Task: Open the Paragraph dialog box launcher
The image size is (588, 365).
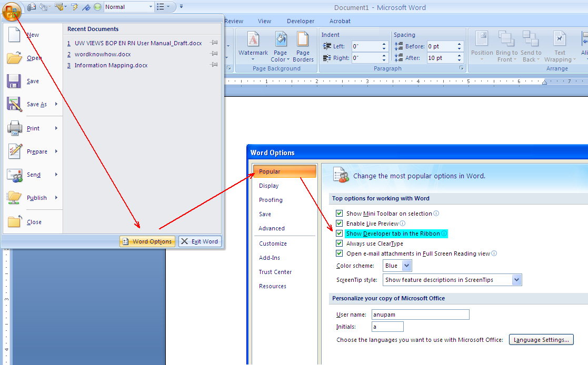Action: tap(461, 68)
